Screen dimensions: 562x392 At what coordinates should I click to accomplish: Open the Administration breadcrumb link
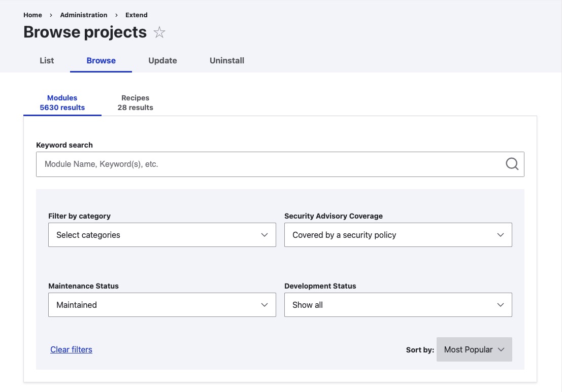tap(84, 15)
